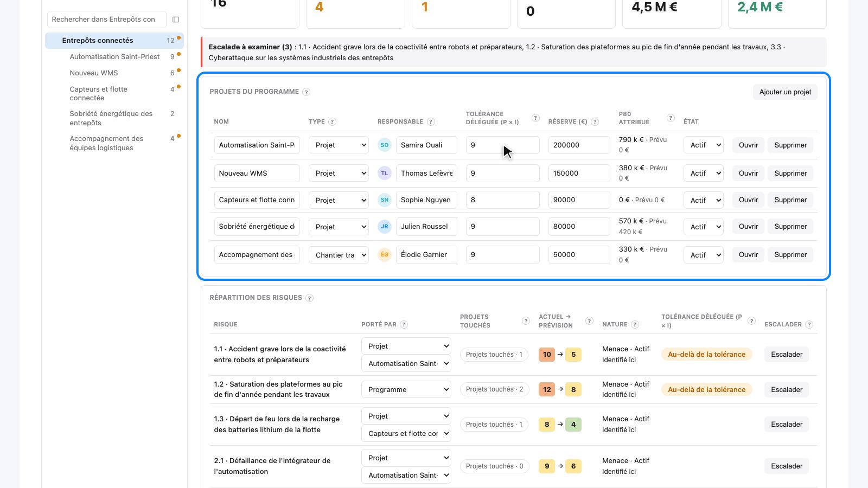Click Sophie Nguyen SN avatar
The width and height of the screenshot is (868, 488).
click(x=385, y=200)
